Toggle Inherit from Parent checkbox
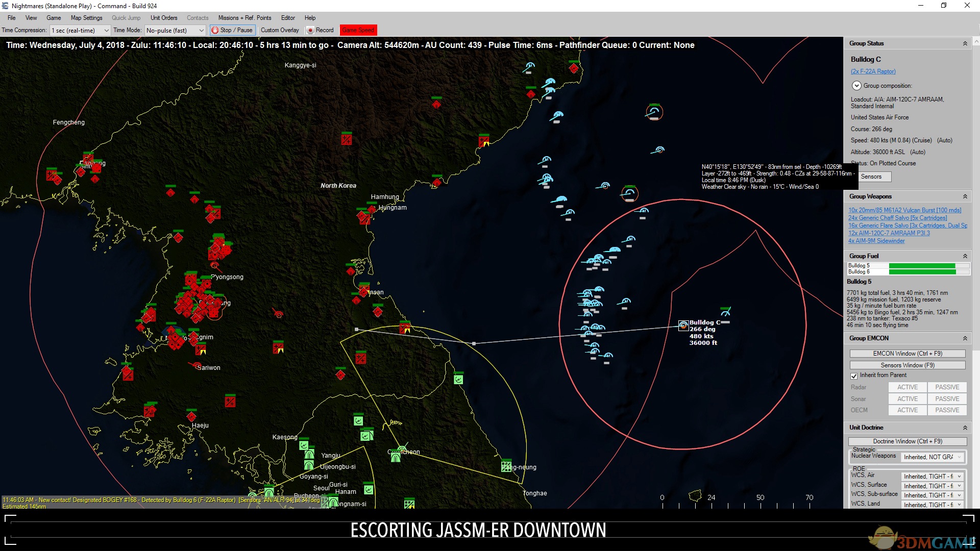The image size is (980, 551). pyautogui.click(x=853, y=376)
